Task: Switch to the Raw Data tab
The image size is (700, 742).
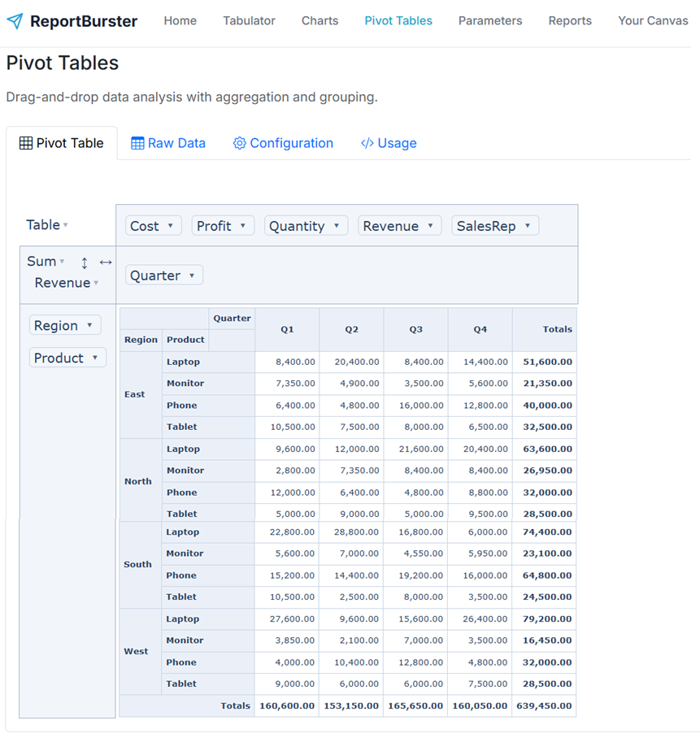Action: point(168,143)
